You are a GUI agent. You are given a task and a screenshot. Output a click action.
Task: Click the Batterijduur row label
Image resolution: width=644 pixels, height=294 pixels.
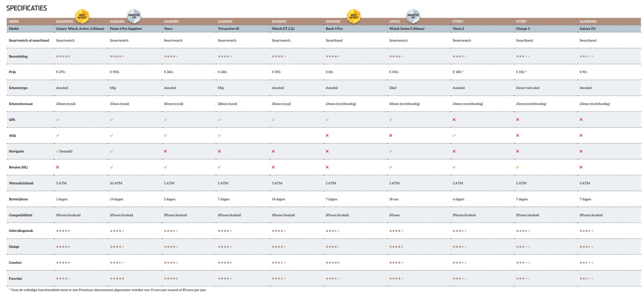click(x=18, y=199)
